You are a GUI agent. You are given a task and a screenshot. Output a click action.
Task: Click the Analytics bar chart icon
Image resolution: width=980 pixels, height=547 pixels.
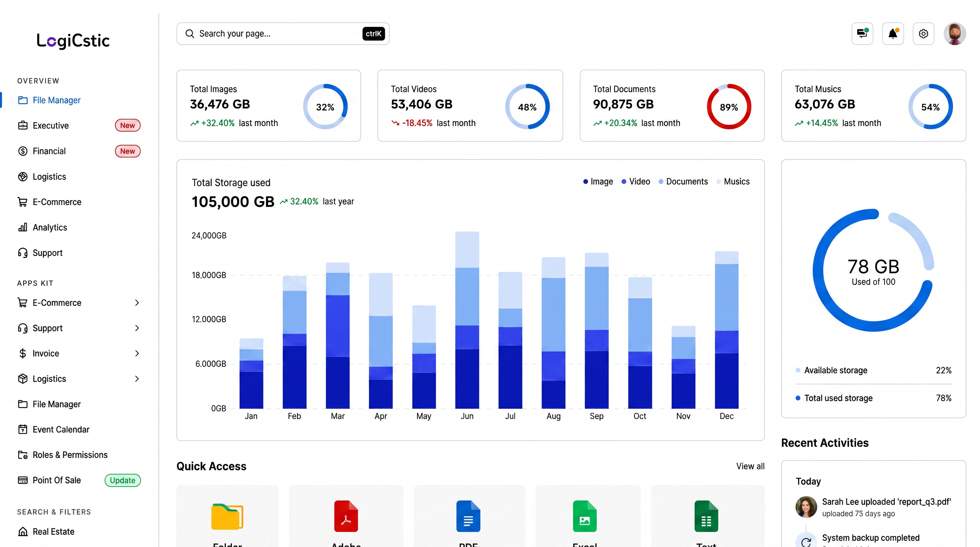pos(23,228)
